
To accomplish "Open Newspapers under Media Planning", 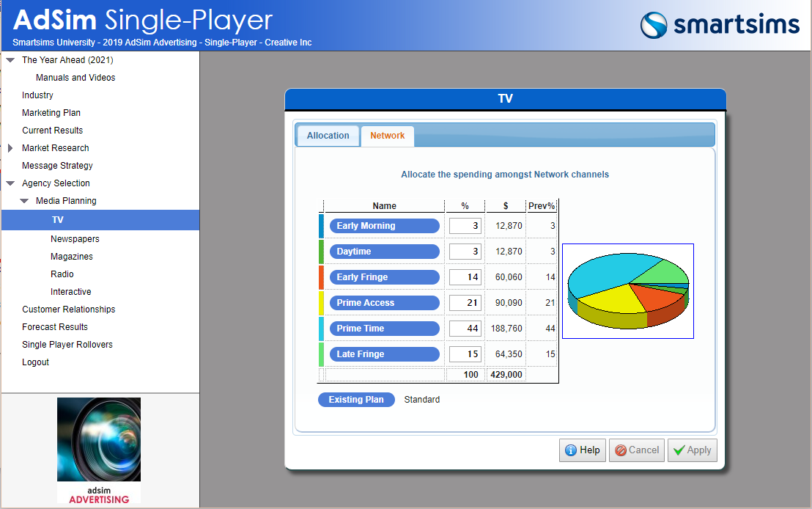I will [x=75, y=239].
